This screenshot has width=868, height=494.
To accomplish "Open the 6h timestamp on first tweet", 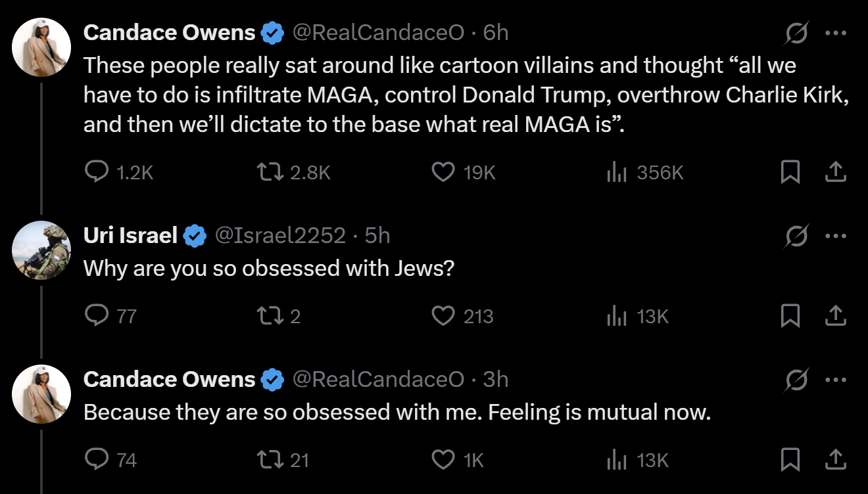I will coord(496,32).
